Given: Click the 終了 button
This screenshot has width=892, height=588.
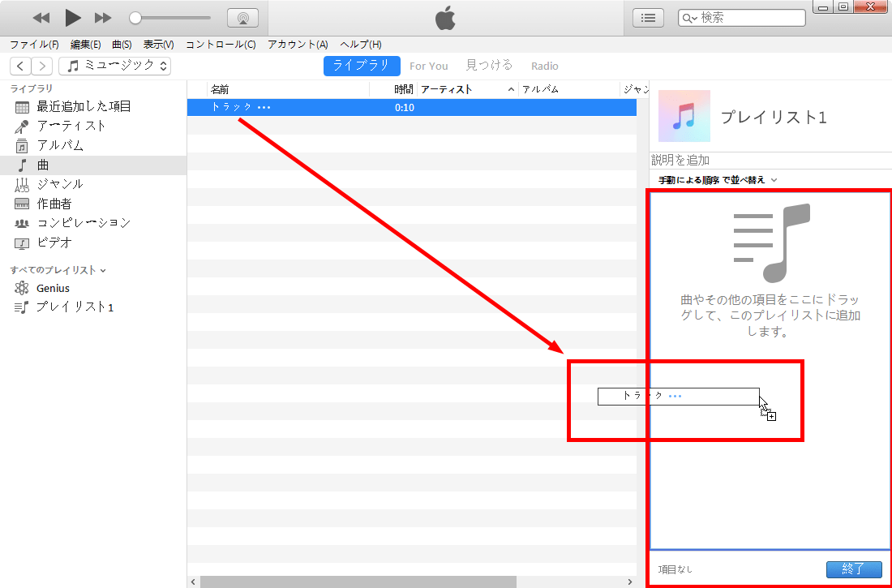Looking at the screenshot, I should tap(854, 569).
